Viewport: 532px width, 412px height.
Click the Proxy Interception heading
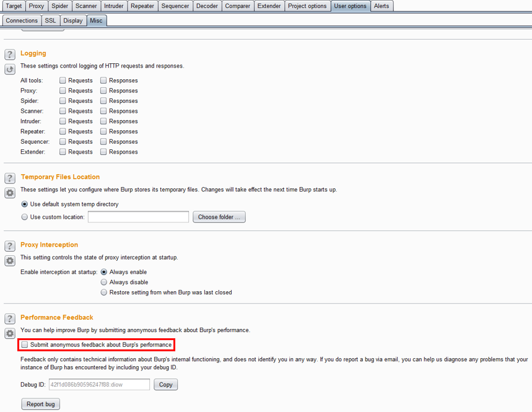49,245
